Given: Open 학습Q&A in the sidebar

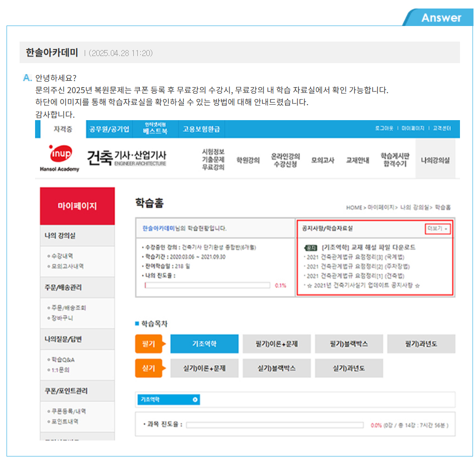Looking at the screenshot, I should (x=63, y=359).
